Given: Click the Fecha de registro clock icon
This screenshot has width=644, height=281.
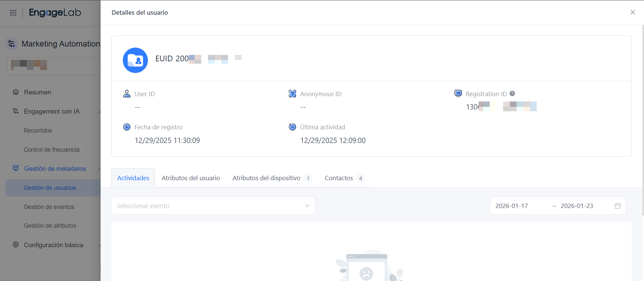Looking at the screenshot, I should [127, 127].
